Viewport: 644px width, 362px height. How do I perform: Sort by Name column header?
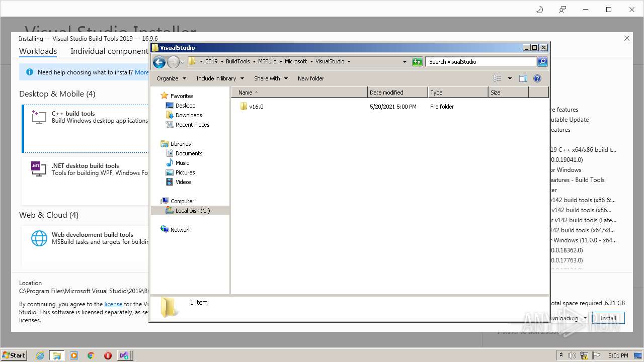(x=299, y=93)
